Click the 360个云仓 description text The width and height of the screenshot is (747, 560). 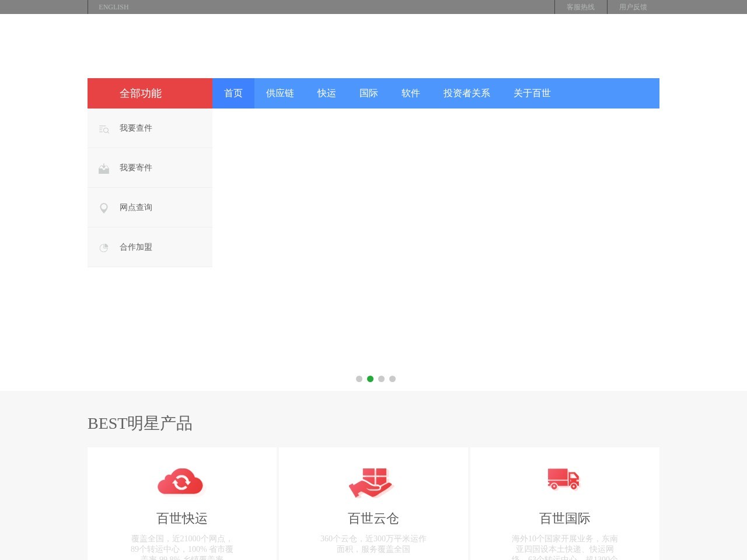coord(373,544)
